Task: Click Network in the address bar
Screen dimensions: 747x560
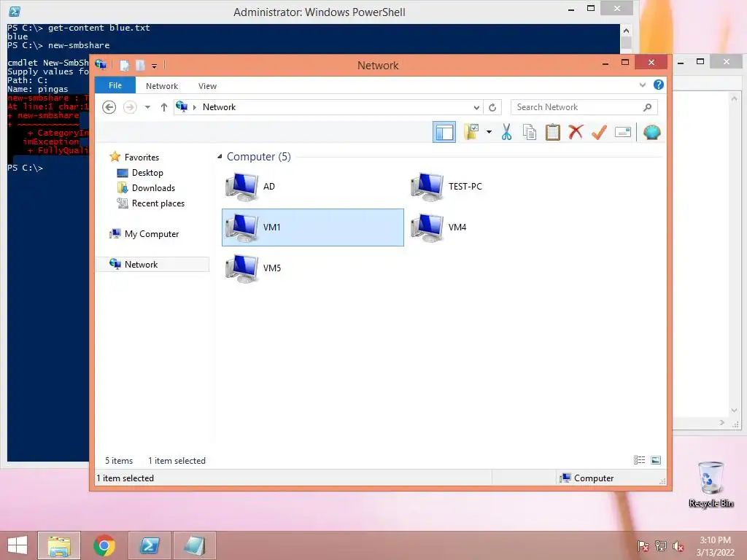Action: tap(219, 107)
